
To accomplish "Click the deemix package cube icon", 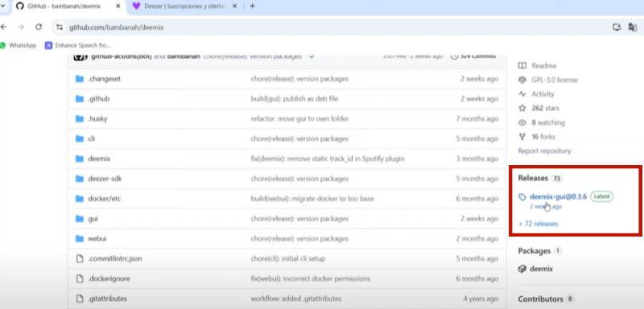I will [522, 269].
